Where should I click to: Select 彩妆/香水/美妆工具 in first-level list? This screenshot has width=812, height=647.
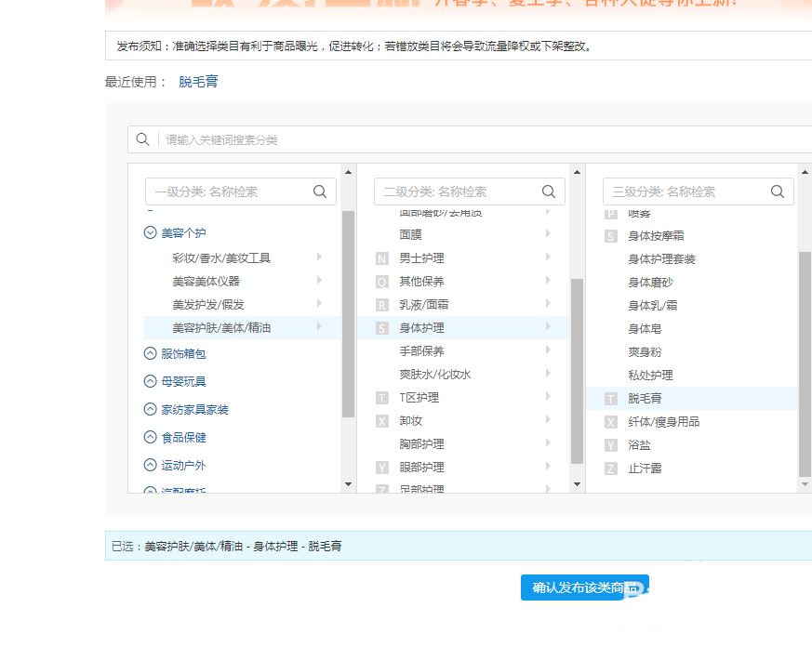[x=221, y=257]
